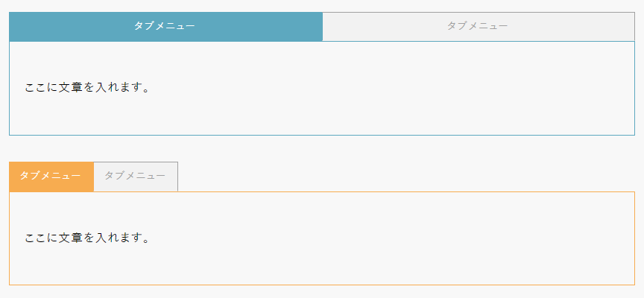The width and height of the screenshot is (644, 298).
Task: Click the 。 ending the lower panel sentence
Action: [145, 240]
